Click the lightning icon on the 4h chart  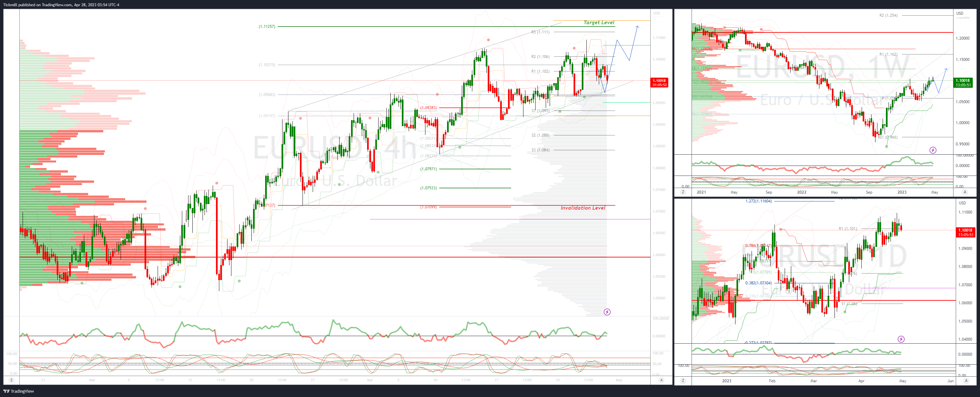(x=607, y=312)
